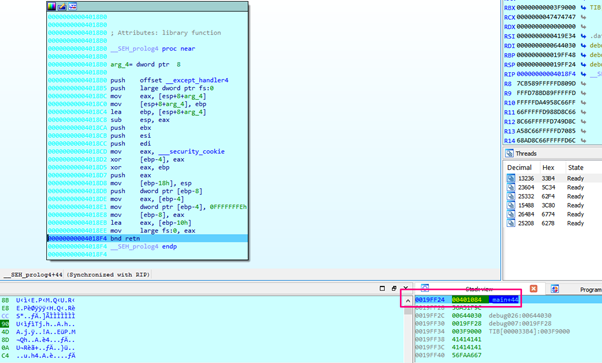Screen dimensions: 602x363
Task: Select 'xor eax, ebp' instruction
Action: 140,167
